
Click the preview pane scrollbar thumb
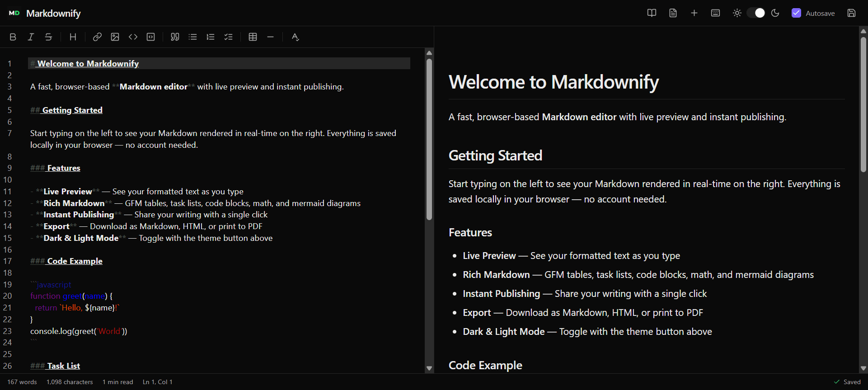coord(863,104)
